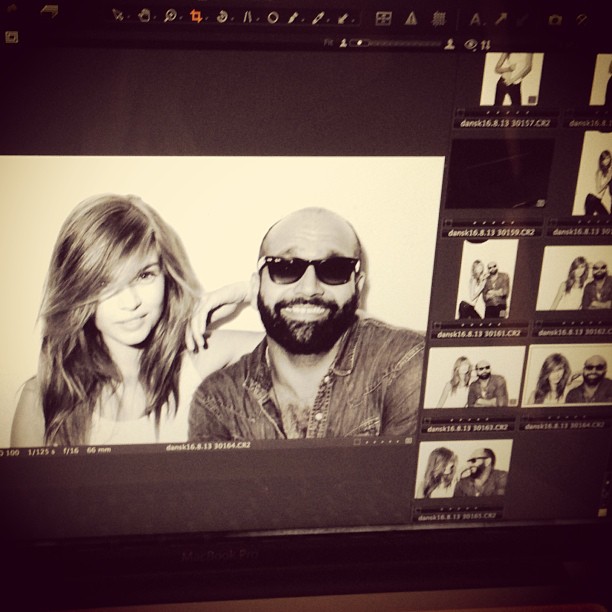Screen dimensions: 612x612
Task: Toggle the eye proofing icon above browser
Action: pyautogui.click(x=470, y=44)
